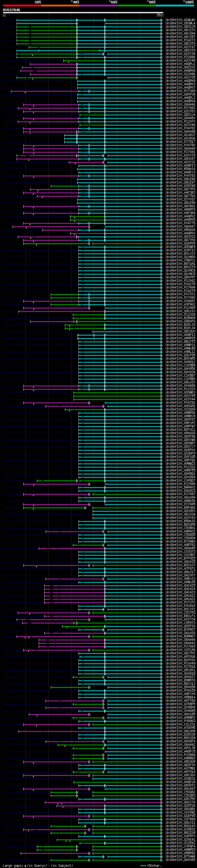Viewport: 197px width, 868px height.
Task: Click the magenta ~60% identity legend segment
Action: pos(99,6)
